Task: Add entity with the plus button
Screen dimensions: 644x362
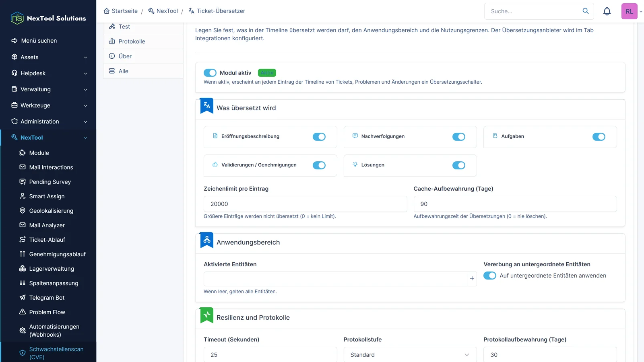Action: (472, 278)
